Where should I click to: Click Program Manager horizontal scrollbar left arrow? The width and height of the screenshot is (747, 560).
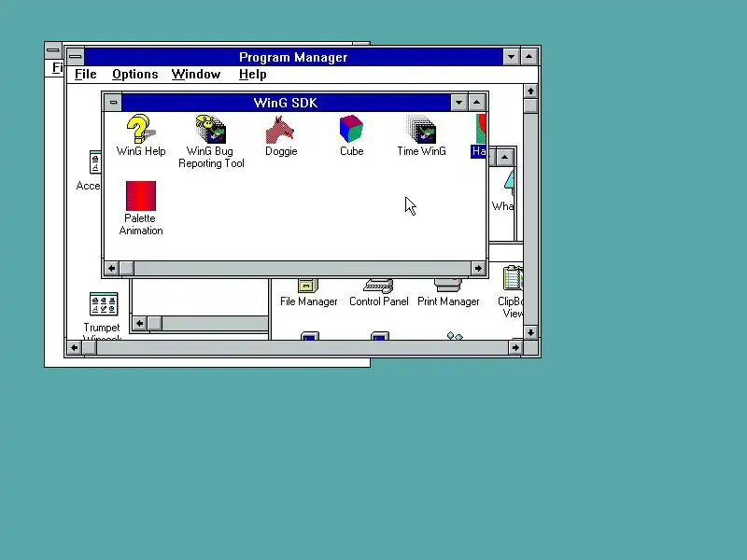click(x=75, y=347)
